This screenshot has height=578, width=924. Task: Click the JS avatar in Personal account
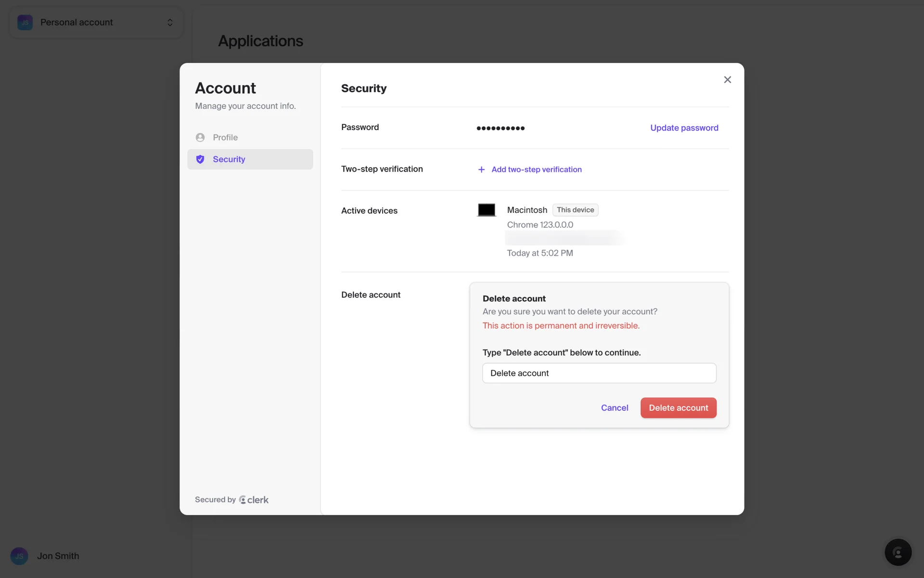point(25,23)
